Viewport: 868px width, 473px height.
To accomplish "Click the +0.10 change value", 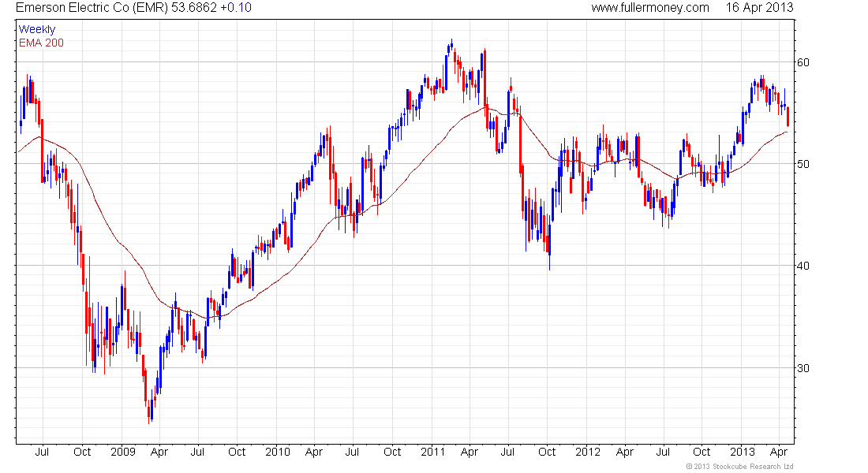I will [x=236, y=8].
